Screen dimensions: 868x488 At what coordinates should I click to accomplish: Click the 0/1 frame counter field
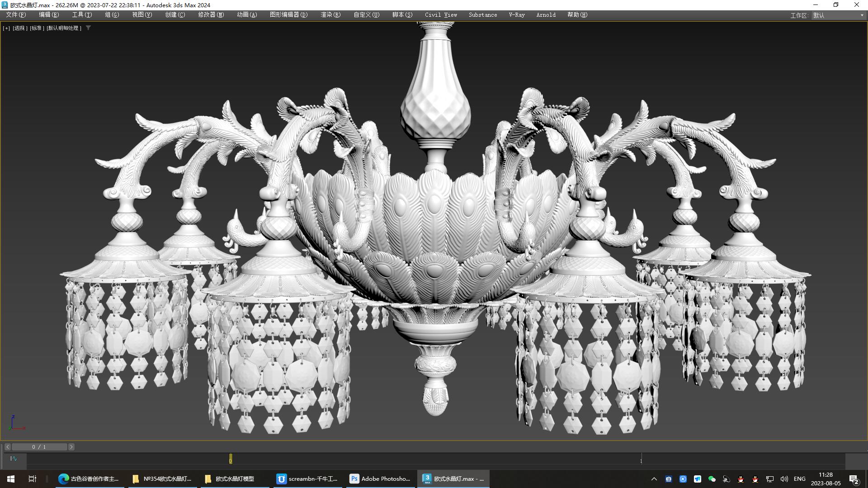(40, 447)
